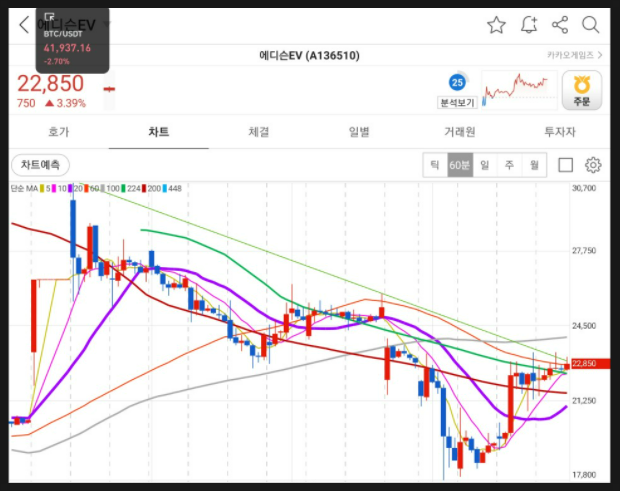This screenshot has width=620, height=491.
Task: Open chart settings gear icon
Action: pyautogui.click(x=593, y=165)
